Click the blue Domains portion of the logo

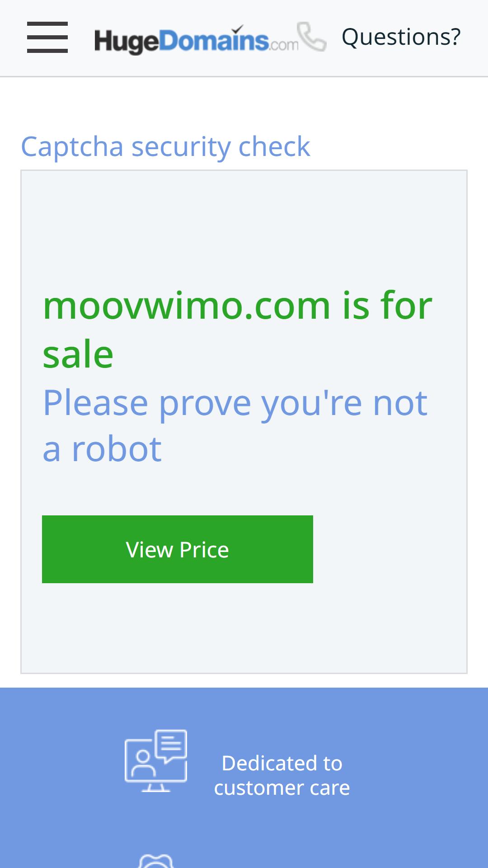tap(214, 40)
